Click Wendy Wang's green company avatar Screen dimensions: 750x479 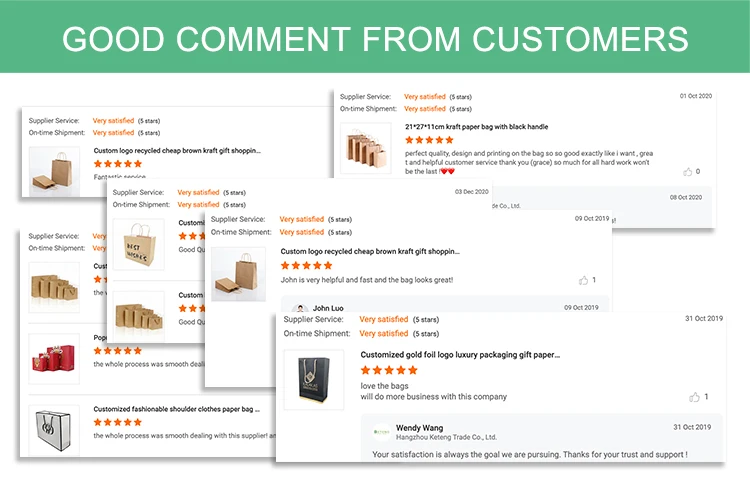tap(382, 432)
